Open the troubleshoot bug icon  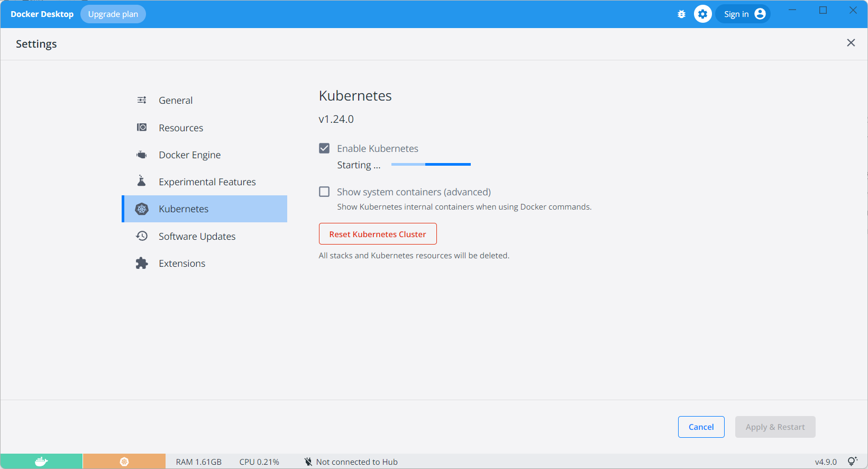681,14
